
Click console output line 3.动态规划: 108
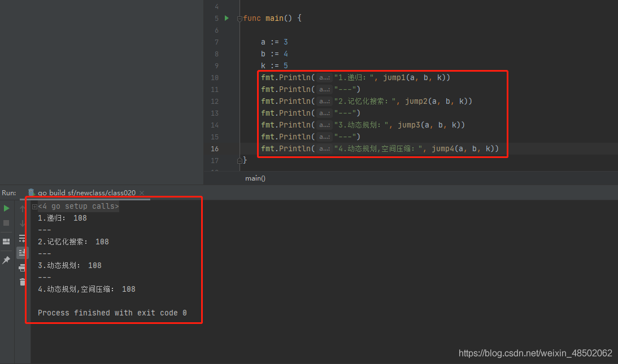click(69, 265)
